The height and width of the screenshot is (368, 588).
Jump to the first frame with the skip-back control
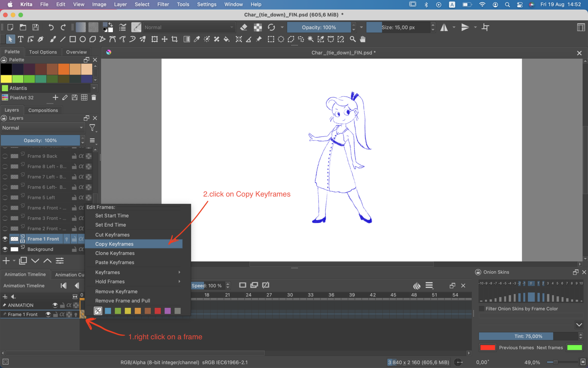[x=63, y=286]
